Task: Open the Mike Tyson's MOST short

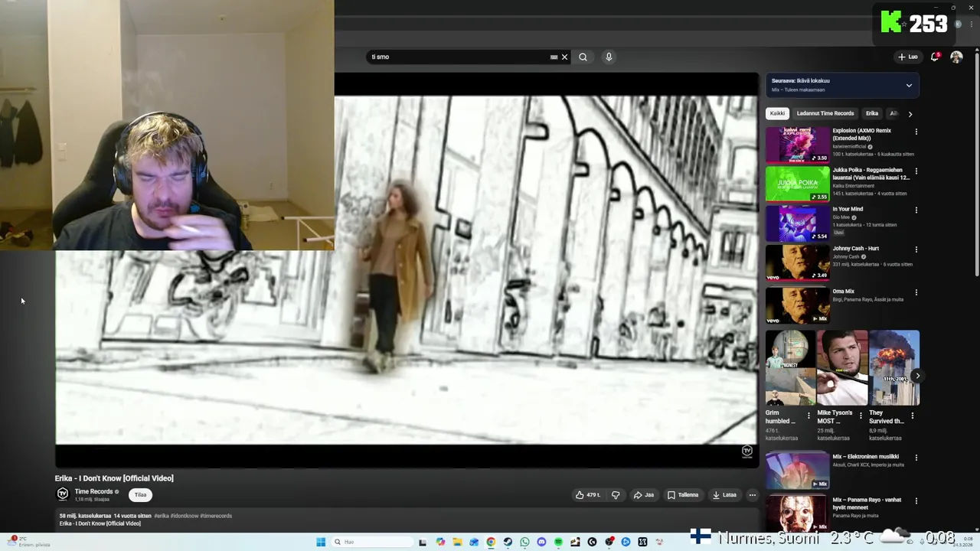Action: (x=842, y=367)
